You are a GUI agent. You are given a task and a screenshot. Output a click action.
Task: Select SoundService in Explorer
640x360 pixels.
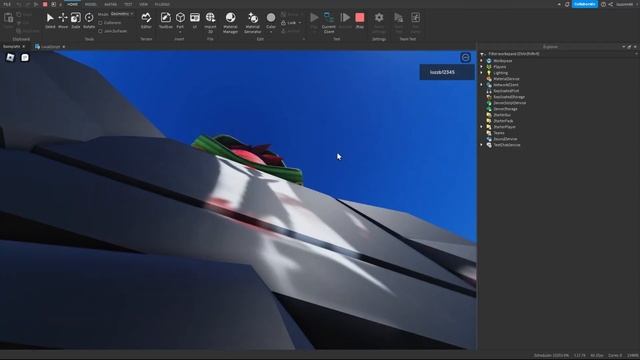point(505,139)
